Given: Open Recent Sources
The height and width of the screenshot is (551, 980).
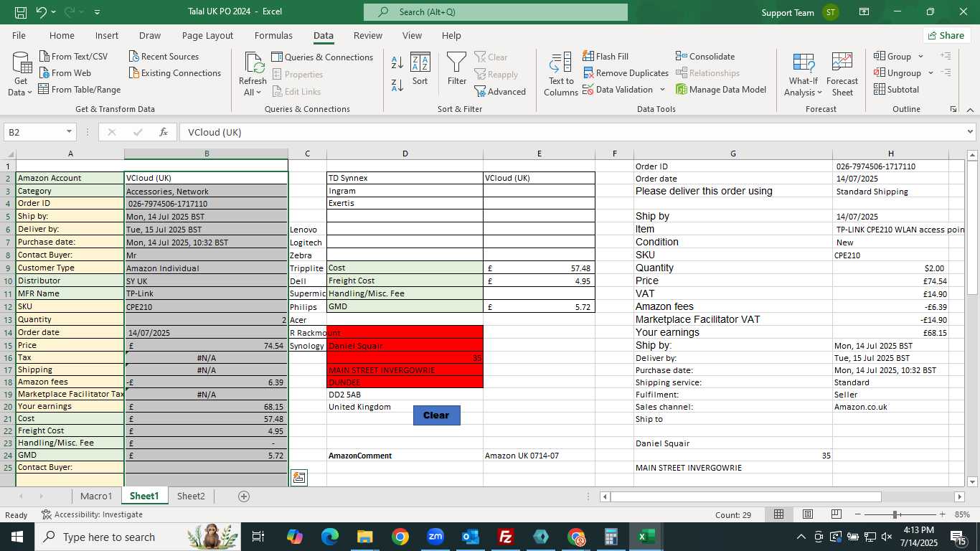Looking at the screenshot, I should [164, 57].
